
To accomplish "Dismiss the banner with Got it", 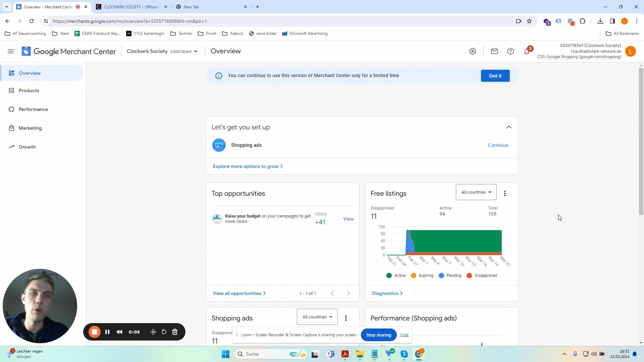I will pyautogui.click(x=495, y=76).
